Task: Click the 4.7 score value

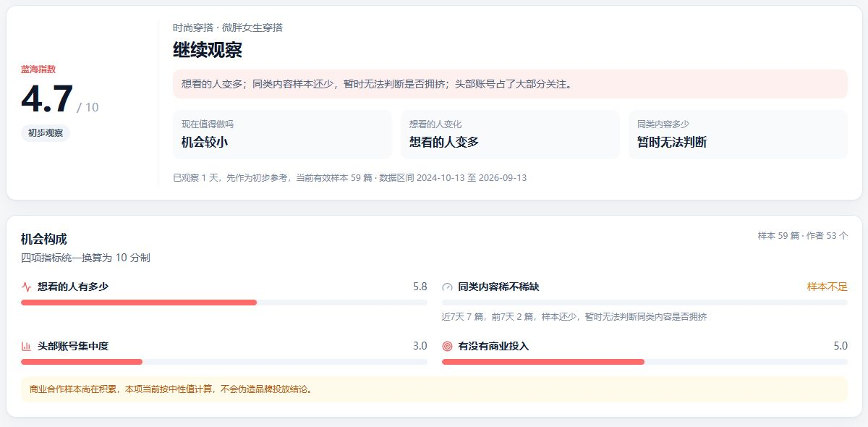Action: tap(47, 99)
